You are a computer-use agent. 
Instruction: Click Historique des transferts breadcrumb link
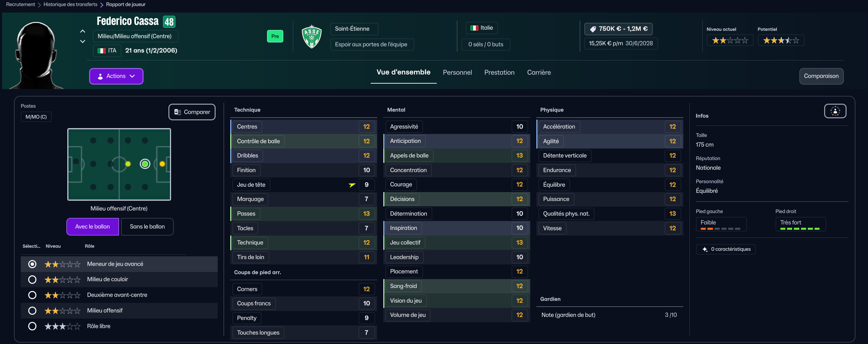(x=70, y=4)
